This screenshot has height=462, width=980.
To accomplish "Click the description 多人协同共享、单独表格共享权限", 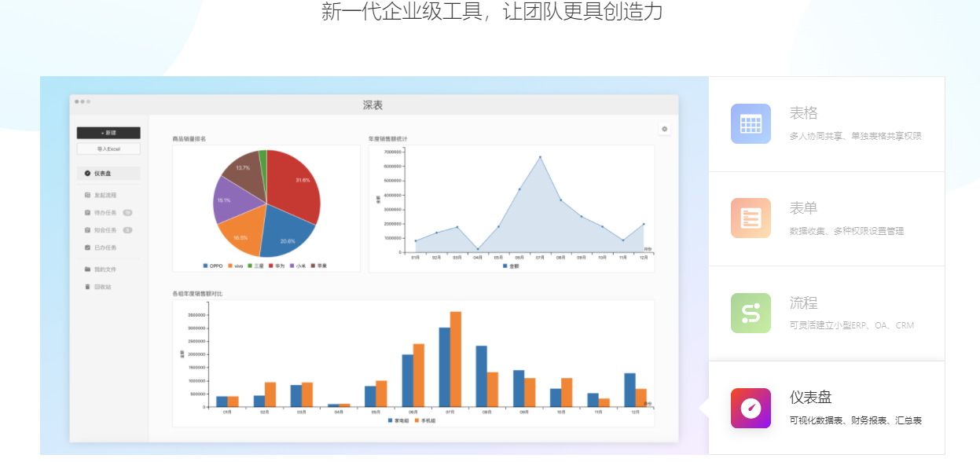I will coord(855,136).
